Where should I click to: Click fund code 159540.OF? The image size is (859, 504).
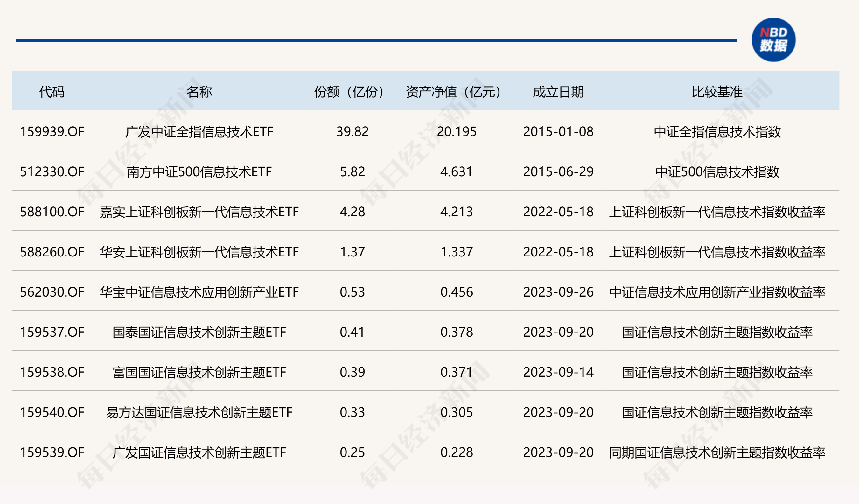(52, 412)
